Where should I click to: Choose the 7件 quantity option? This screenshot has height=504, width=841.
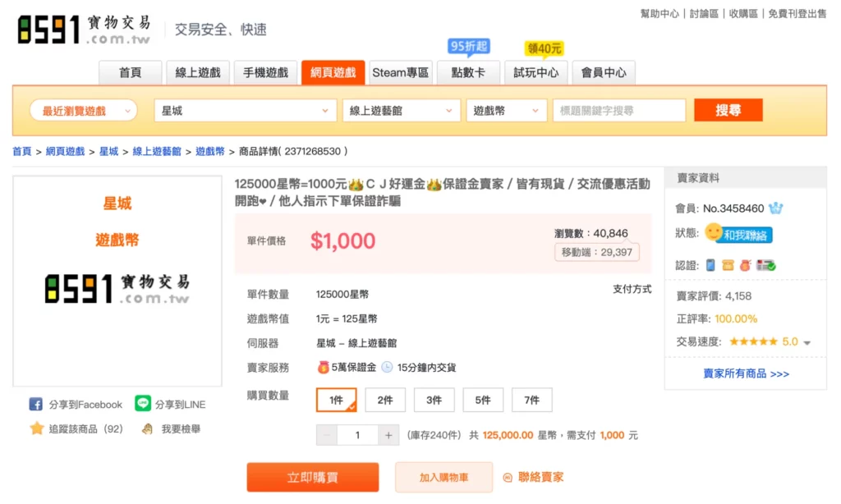(x=531, y=400)
